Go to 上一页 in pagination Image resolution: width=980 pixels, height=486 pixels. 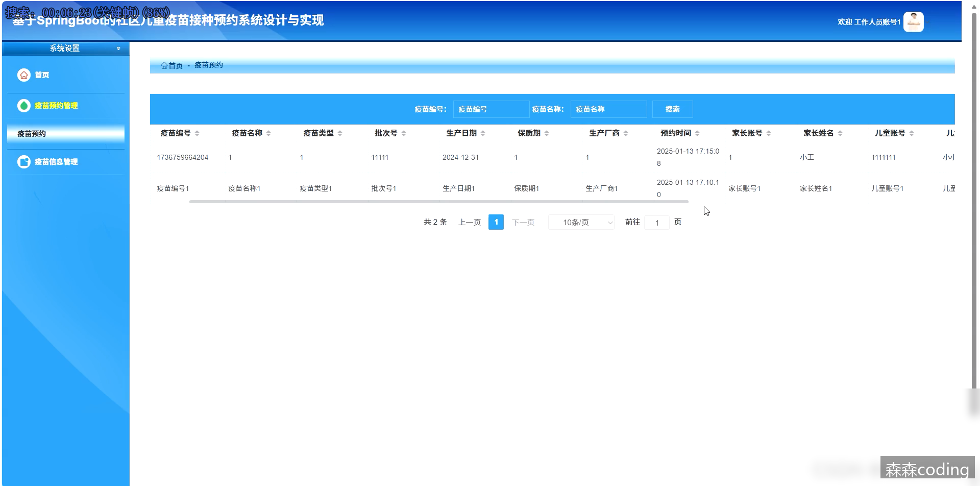point(470,222)
